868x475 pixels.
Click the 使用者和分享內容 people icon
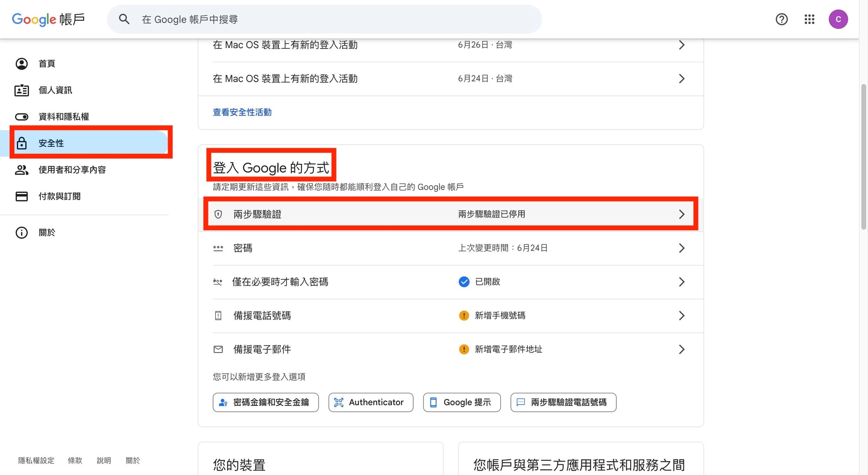(22, 170)
